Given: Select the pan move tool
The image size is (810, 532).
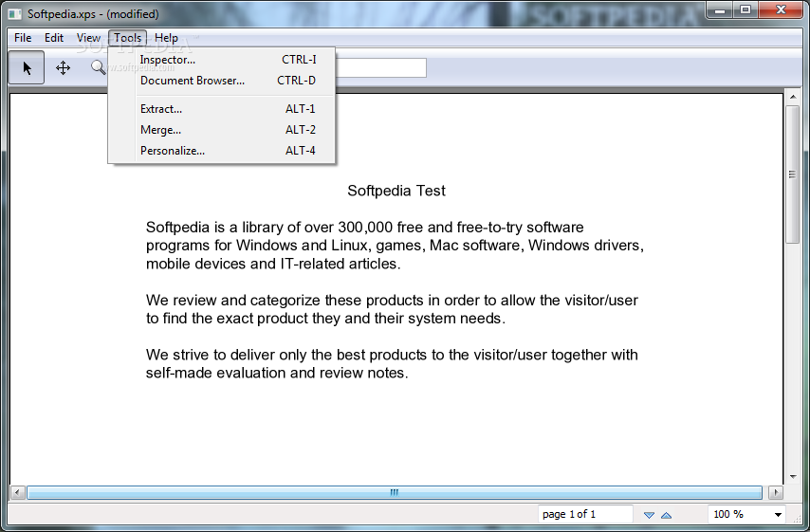Looking at the screenshot, I should pyautogui.click(x=63, y=67).
